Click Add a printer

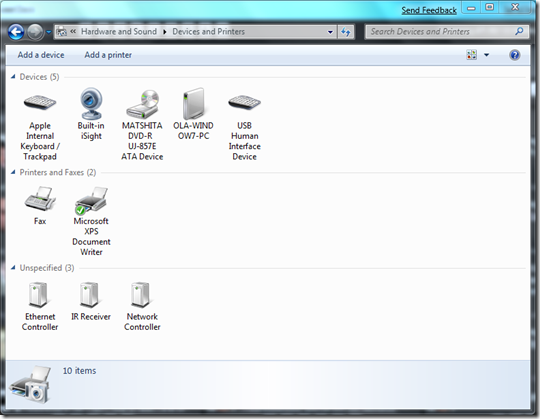tap(108, 55)
